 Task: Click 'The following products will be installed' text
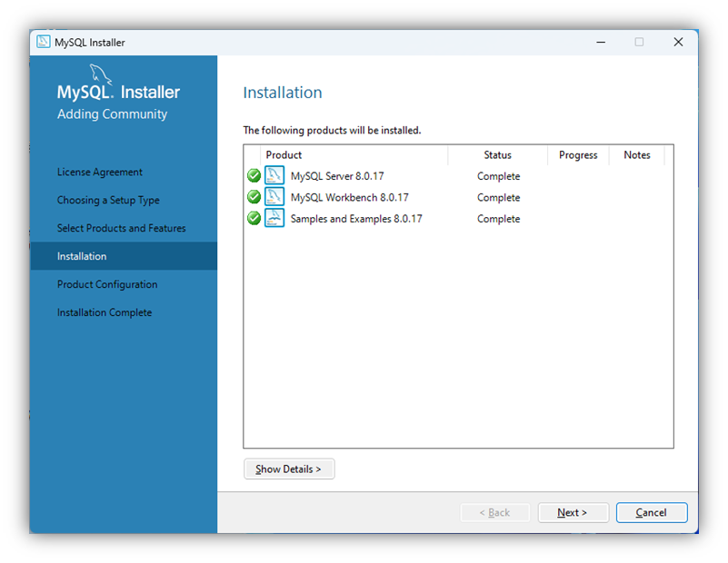[x=332, y=131]
